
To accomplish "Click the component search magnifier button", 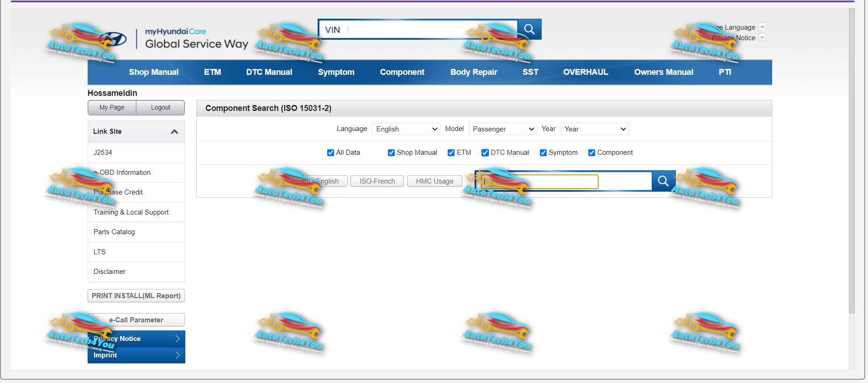I will [663, 181].
